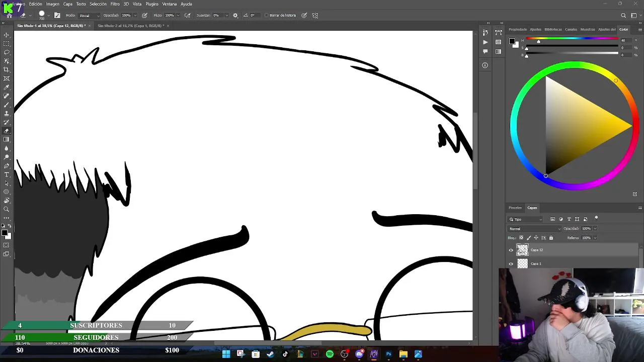Select the Brush tool in the left toolbar

coord(7,105)
